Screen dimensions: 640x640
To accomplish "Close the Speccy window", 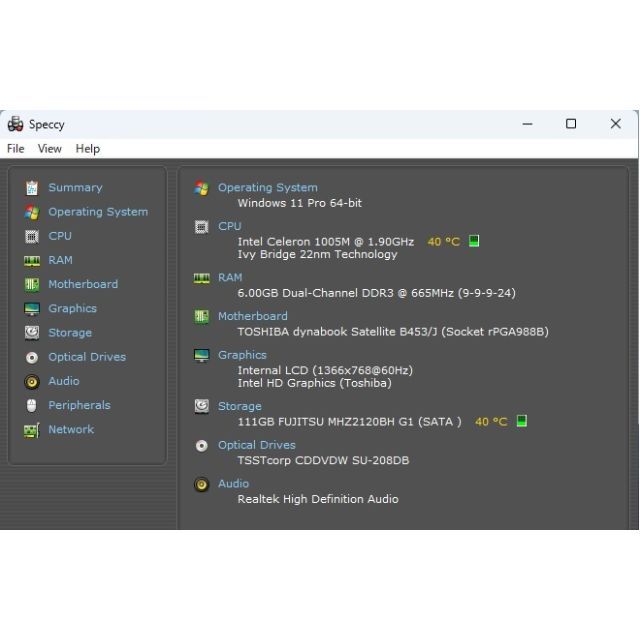I will tap(616, 124).
